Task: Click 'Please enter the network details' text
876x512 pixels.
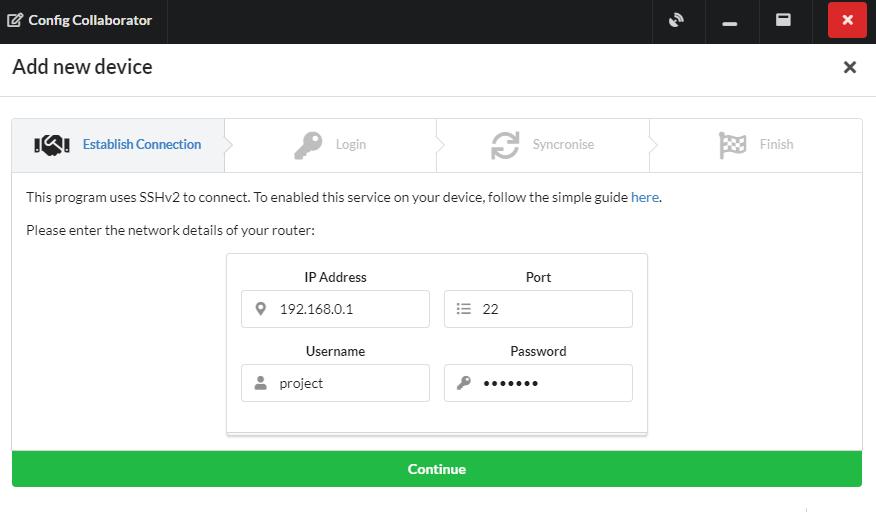Action: [170, 230]
